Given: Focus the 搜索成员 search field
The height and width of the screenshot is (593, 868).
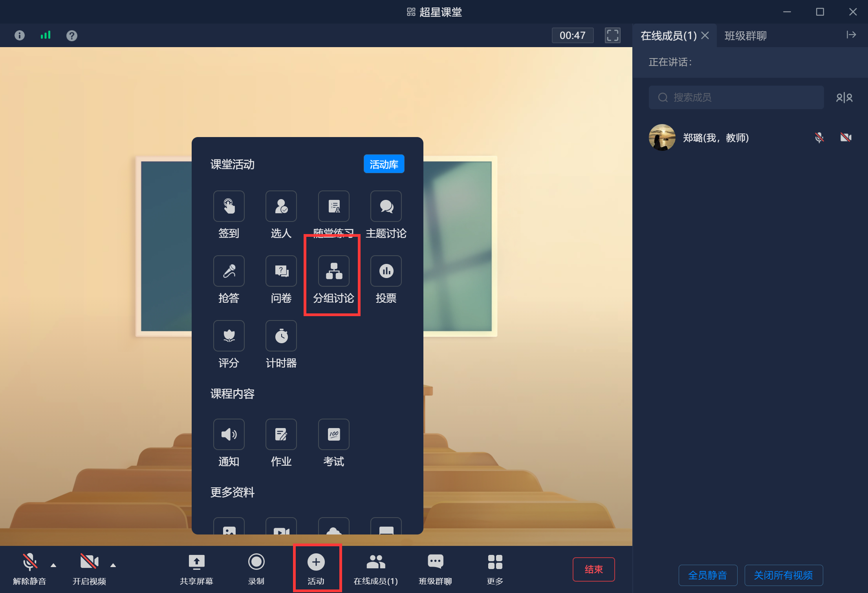Looking at the screenshot, I should (x=736, y=97).
